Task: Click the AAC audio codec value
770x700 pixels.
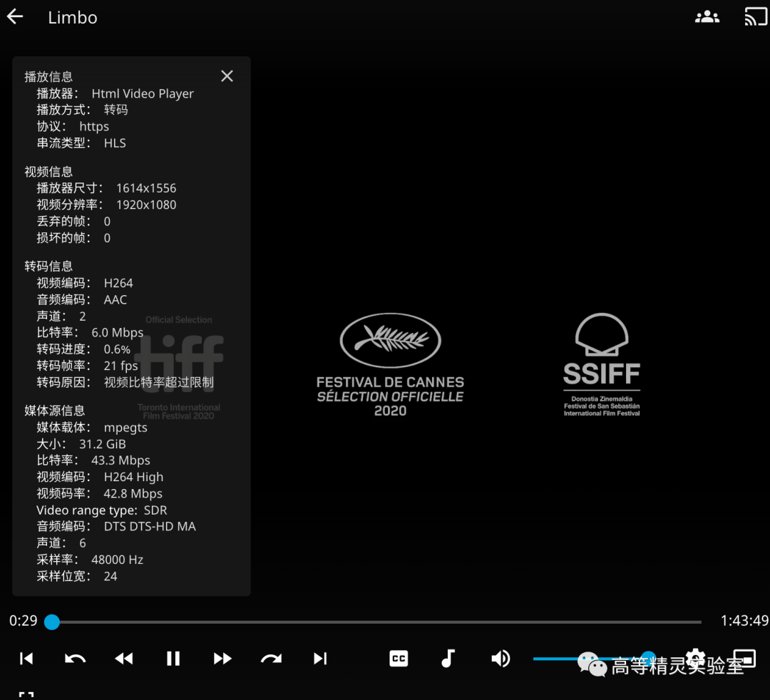Action: pos(115,299)
